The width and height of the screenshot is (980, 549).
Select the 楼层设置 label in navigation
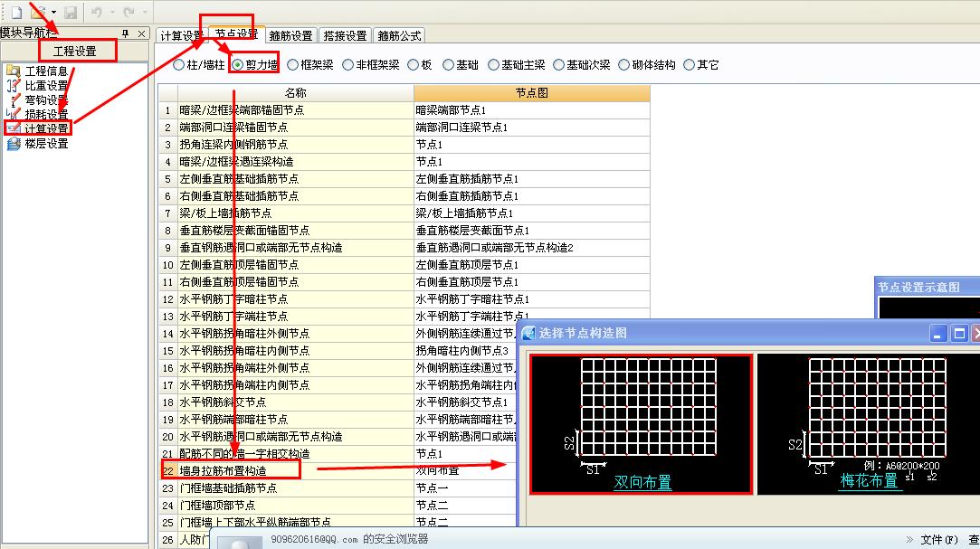[x=46, y=144]
